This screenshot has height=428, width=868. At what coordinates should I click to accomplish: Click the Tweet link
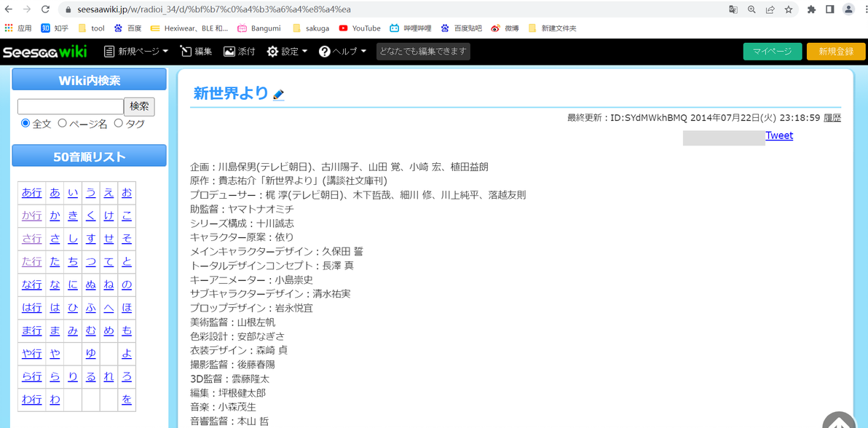779,135
